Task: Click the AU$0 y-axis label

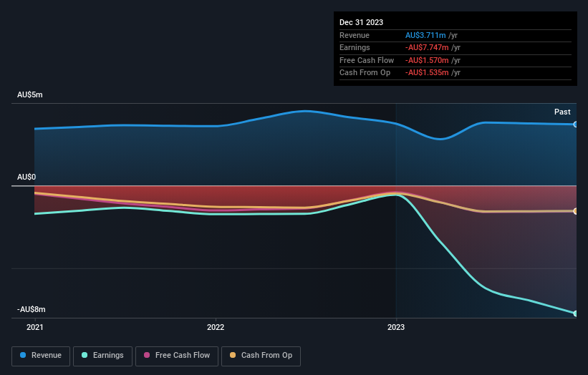Action: coord(26,177)
